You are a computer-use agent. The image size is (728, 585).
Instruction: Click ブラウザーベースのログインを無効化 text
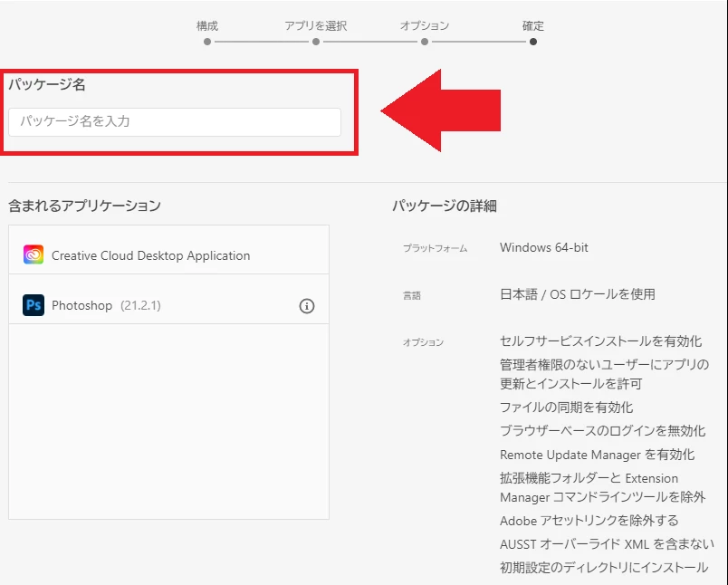603,431
